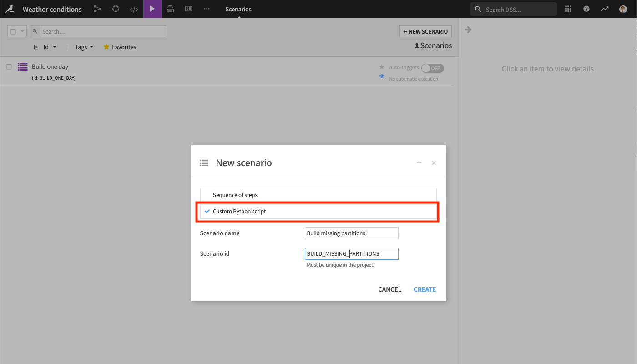Check the Build one day scenario checkbox
This screenshot has width=637, height=364.
pos(9,67)
